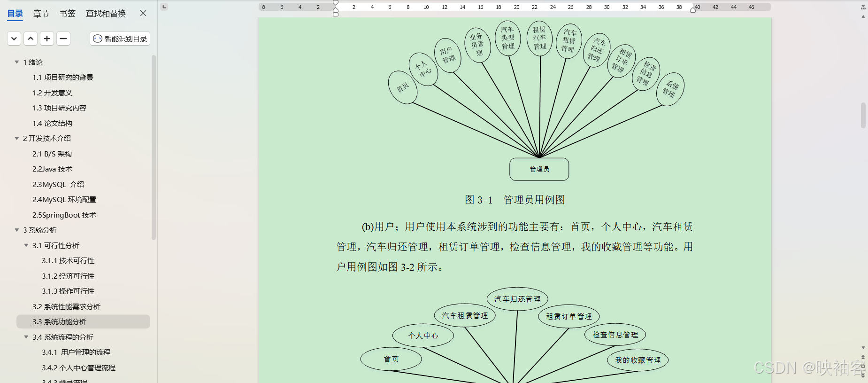The height and width of the screenshot is (383, 868).
Task: Go to heading 2.5SpringBoot 技术
Action: tap(64, 215)
